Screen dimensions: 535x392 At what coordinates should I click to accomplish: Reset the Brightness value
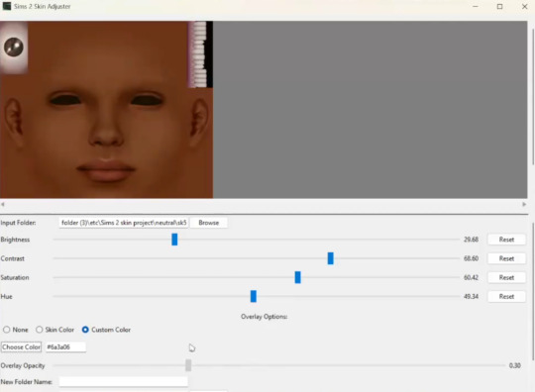506,240
